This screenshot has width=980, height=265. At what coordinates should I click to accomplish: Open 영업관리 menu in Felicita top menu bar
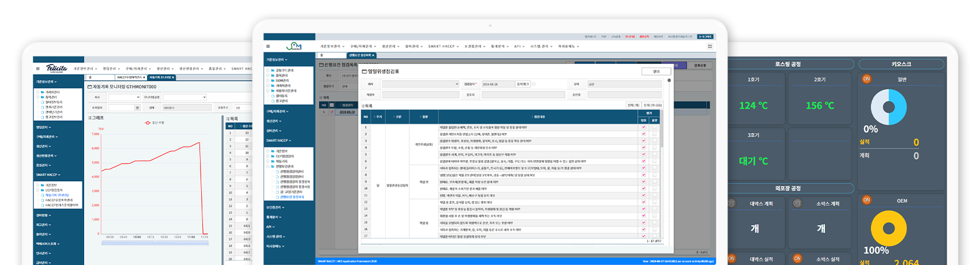click(111, 69)
